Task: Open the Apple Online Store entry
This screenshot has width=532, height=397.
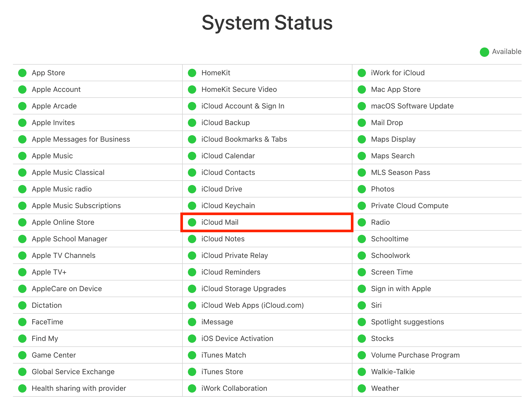Action: [63, 222]
